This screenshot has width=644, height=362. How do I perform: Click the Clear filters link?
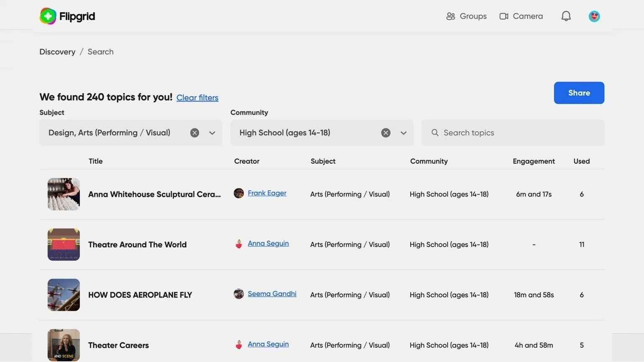click(x=197, y=98)
